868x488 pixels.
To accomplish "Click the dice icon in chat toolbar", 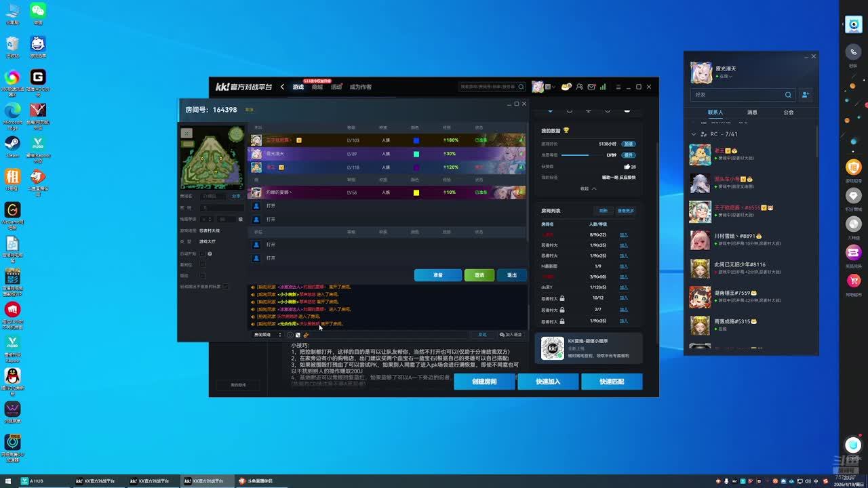I will coord(298,335).
